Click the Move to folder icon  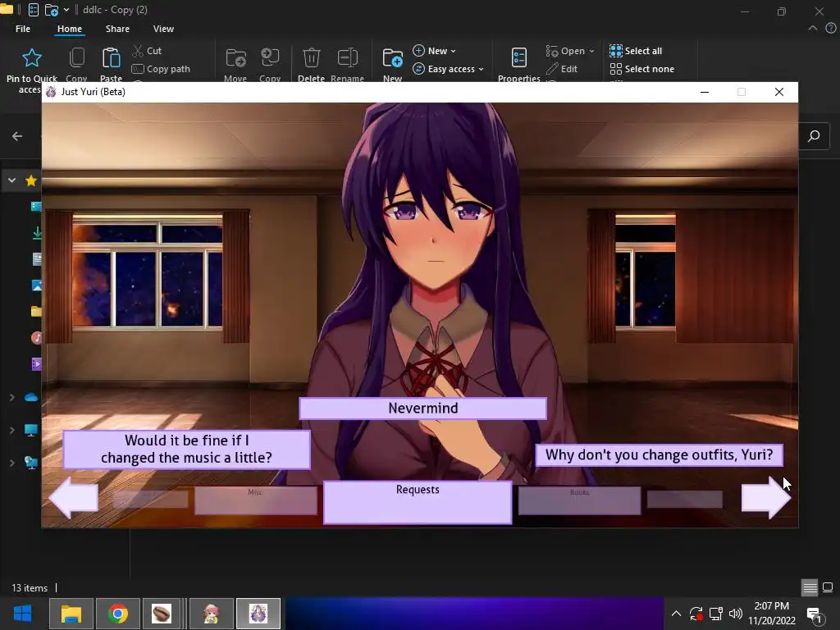click(x=235, y=57)
